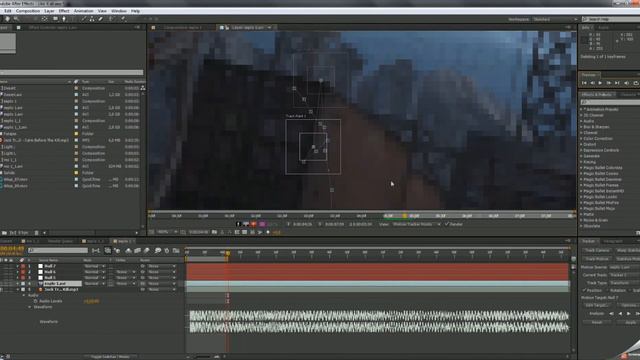
Task: Open Null 7 blending mode dropdown
Action: pos(94,266)
